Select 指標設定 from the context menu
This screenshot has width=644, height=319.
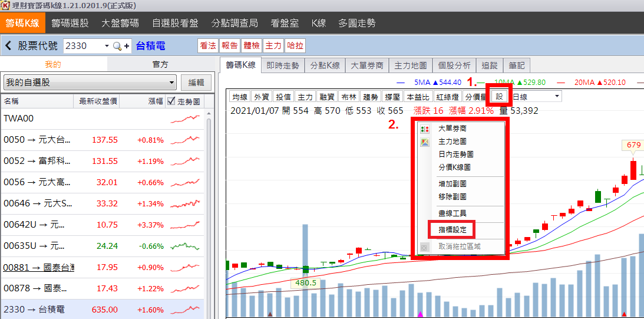point(452,229)
